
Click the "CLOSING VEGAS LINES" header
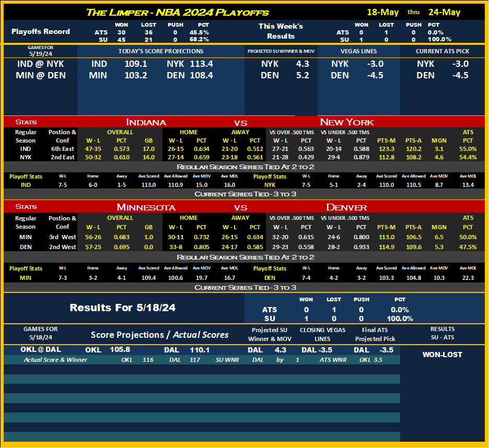pos(322,335)
